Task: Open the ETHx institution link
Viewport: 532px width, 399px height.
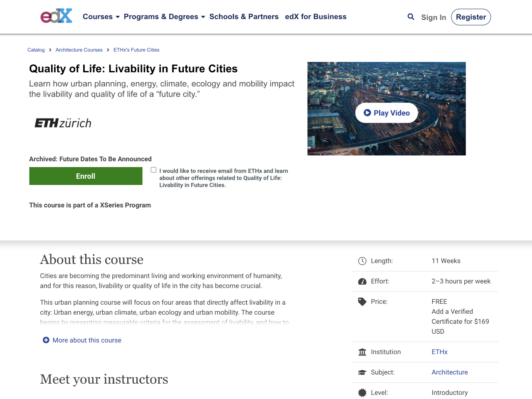Action: (x=439, y=352)
